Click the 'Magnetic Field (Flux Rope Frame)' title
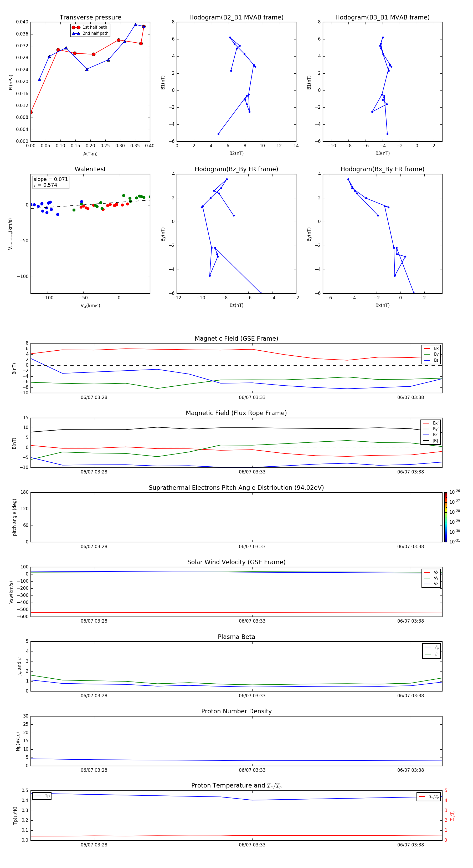The image size is (473, 868). coord(236,413)
